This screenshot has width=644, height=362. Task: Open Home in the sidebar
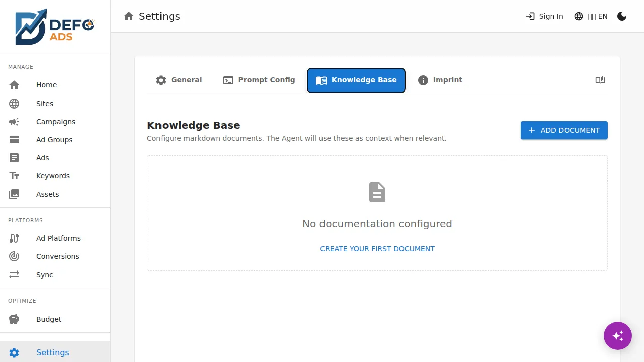(x=55, y=85)
